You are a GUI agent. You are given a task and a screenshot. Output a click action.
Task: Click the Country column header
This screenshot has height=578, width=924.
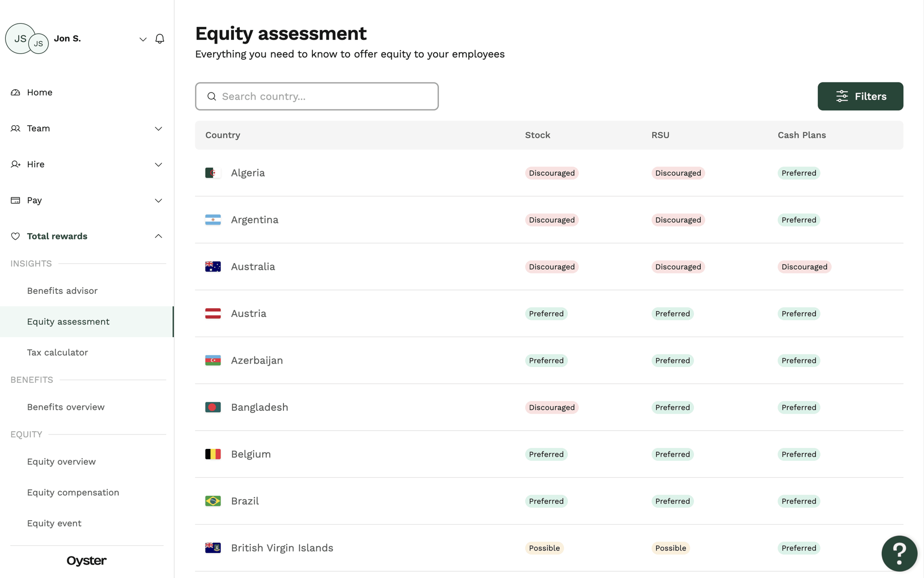click(x=223, y=135)
